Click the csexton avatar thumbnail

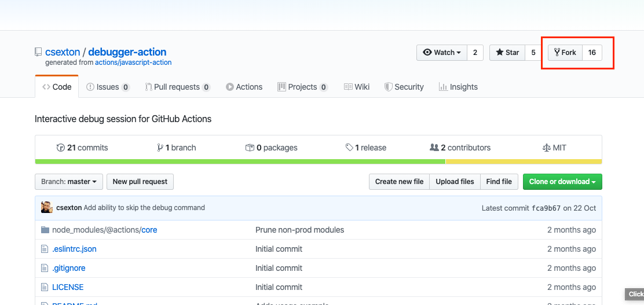point(47,207)
